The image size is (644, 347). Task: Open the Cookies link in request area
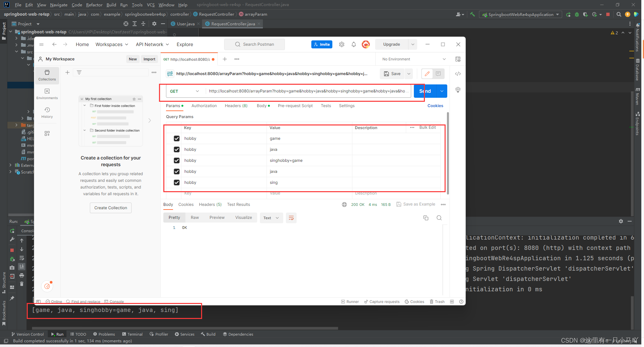point(435,106)
